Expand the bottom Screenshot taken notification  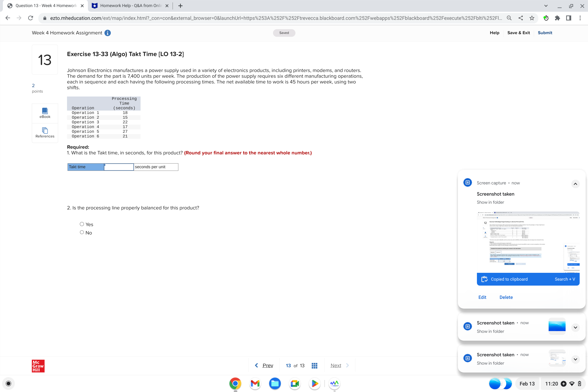(x=575, y=359)
